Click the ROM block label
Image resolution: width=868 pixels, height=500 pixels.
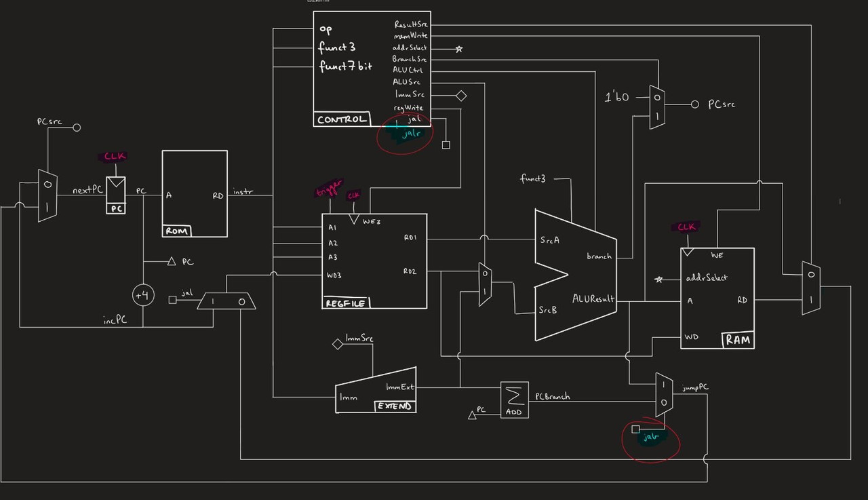click(177, 231)
